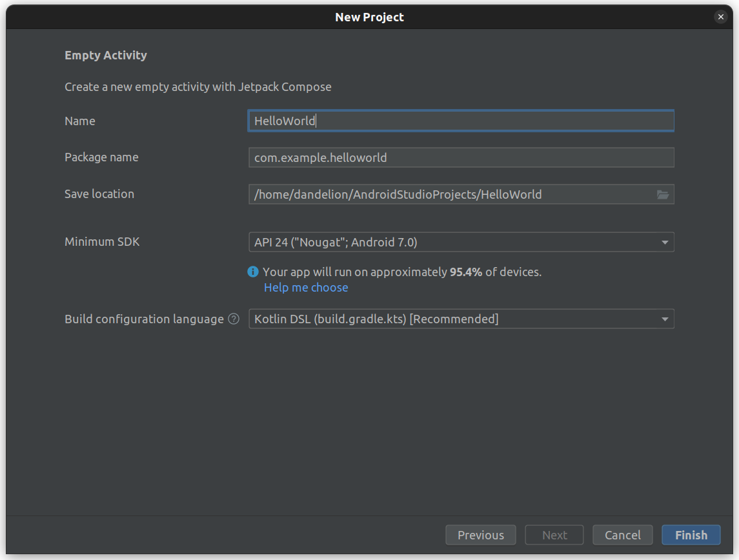Open the Help me choose link
Viewport: 739px width, 560px height.
pyautogui.click(x=306, y=287)
